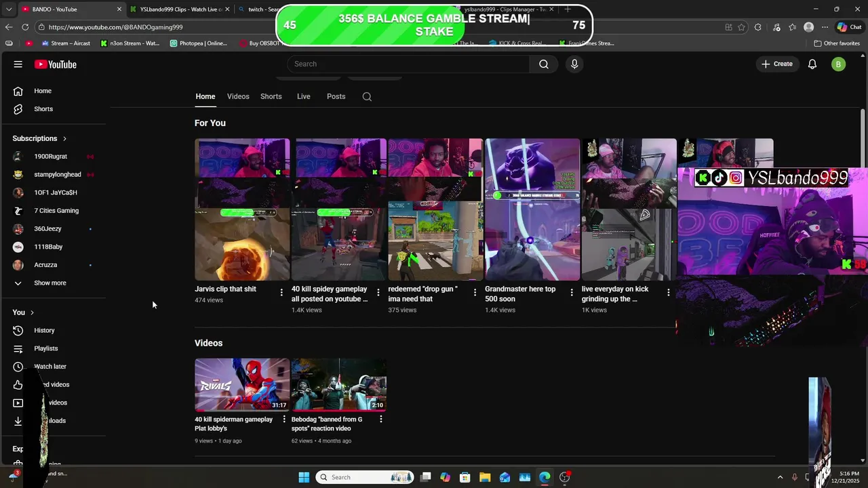Viewport: 868px width, 488px height.
Task: Open the notifications bell
Action: (x=812, y=64)
